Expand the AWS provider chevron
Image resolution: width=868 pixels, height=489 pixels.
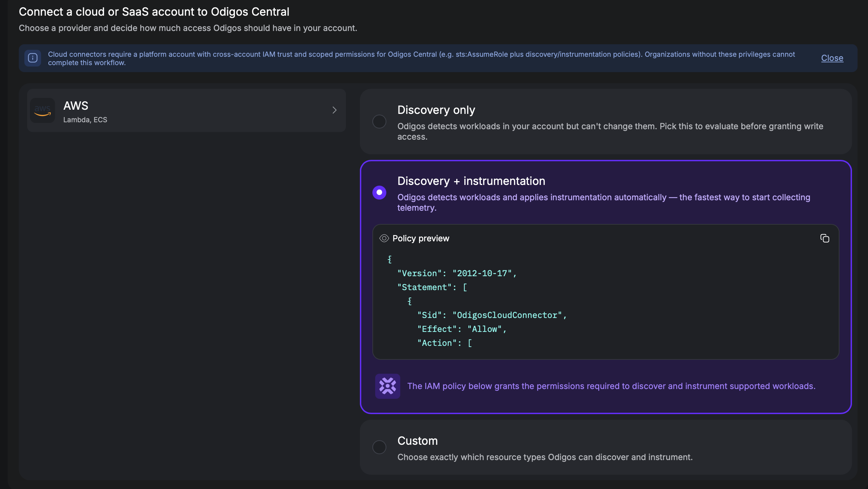pyautogui.click(x=334, y=110)
